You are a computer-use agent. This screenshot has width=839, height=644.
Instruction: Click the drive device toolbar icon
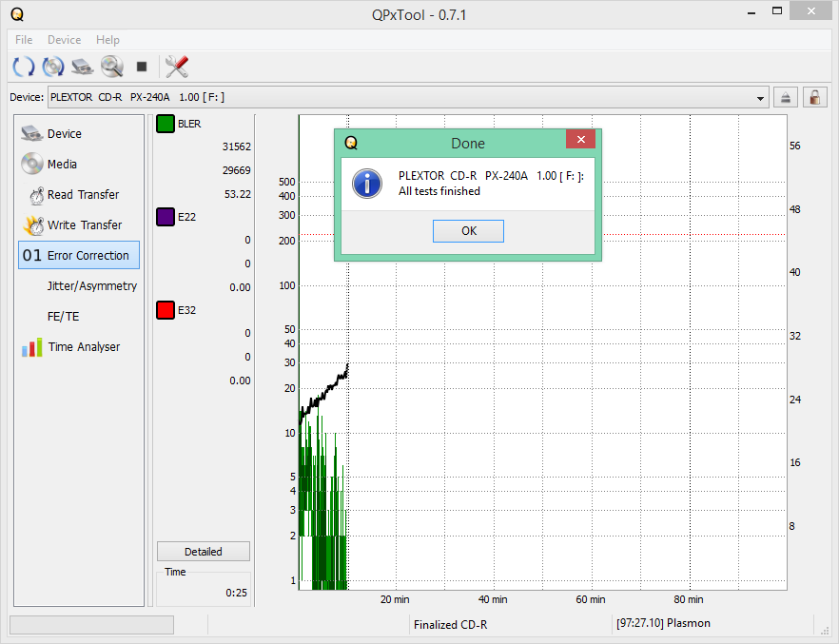click(83, 67)
